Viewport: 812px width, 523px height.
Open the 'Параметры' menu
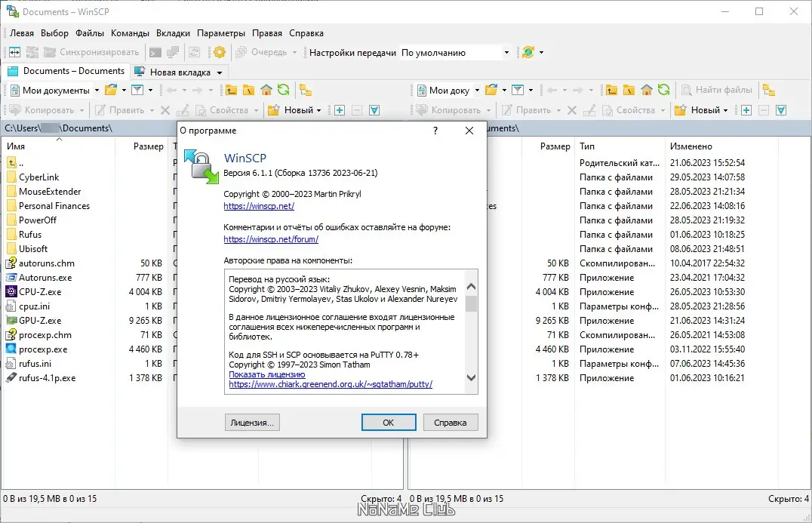(221, 33)
